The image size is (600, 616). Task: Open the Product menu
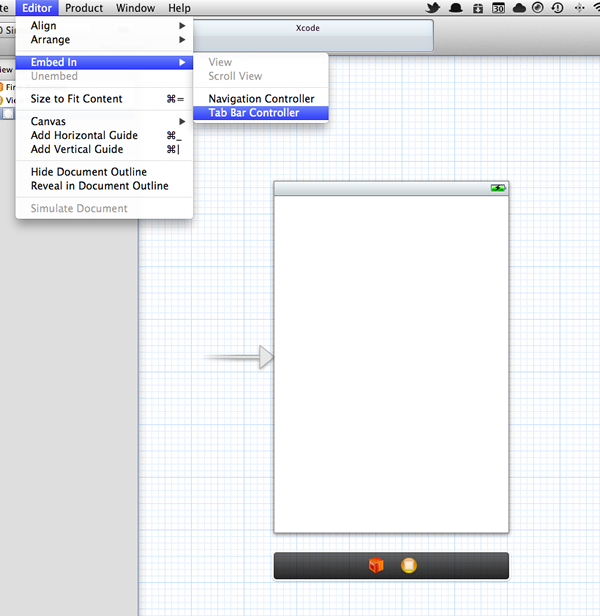click(84, 8)
